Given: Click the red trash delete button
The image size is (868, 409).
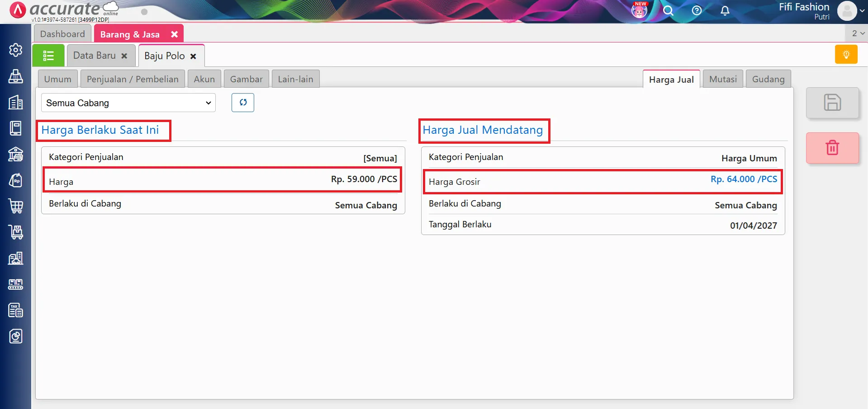Looking at the screenshot, I should (832, 148).
